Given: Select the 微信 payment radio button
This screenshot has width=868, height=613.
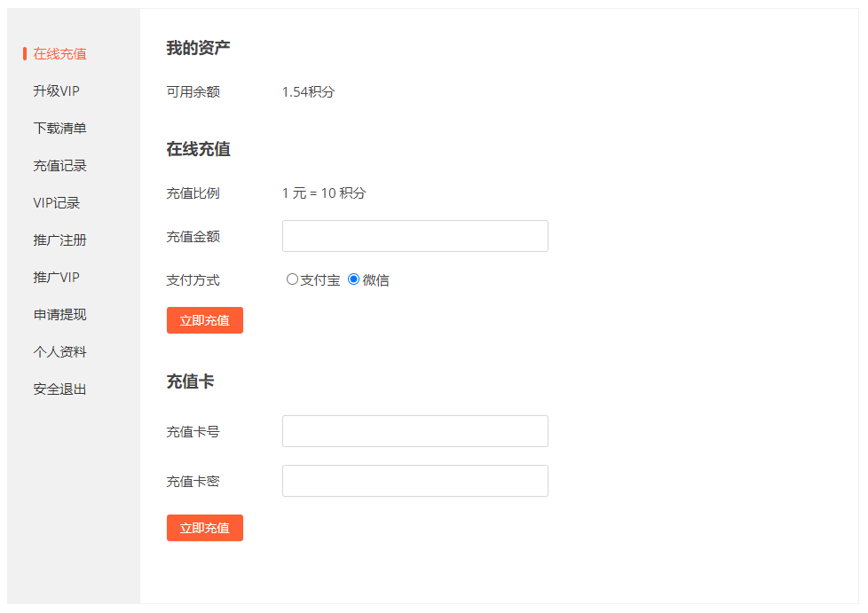Looking at the screenshot, I should [353, 279].
